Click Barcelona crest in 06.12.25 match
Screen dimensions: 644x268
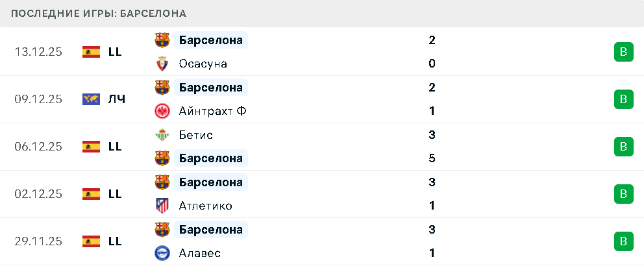click(162, 158)
